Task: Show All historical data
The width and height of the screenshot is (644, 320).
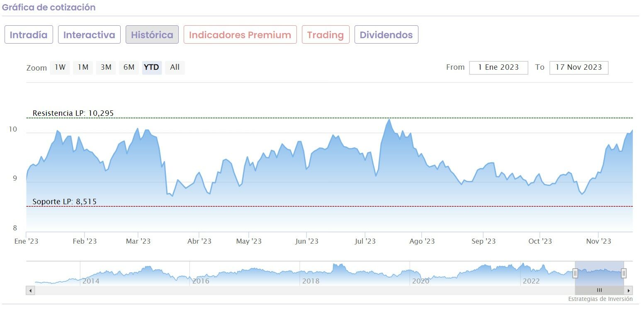Action: (x=175, y=67)
